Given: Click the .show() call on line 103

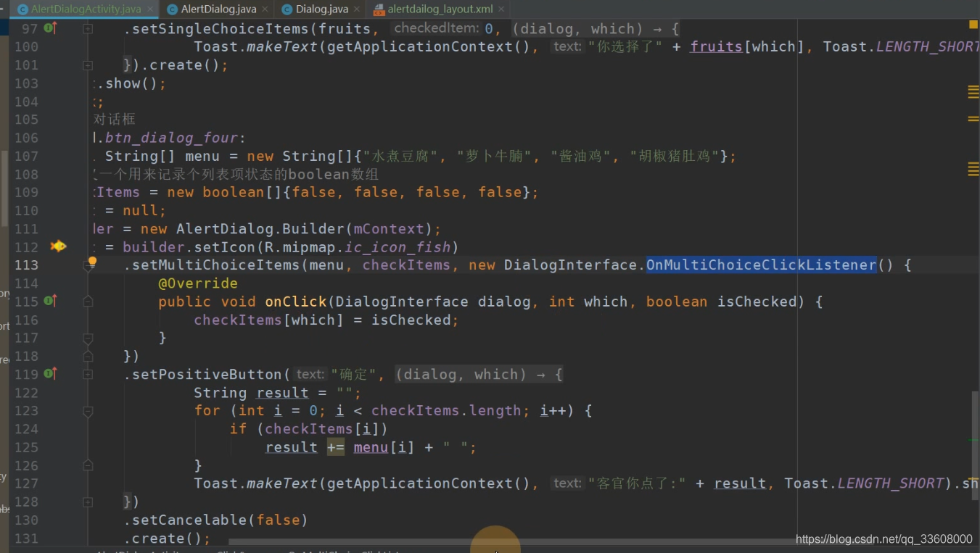Looking at the screenshot, I should [131, 83].
